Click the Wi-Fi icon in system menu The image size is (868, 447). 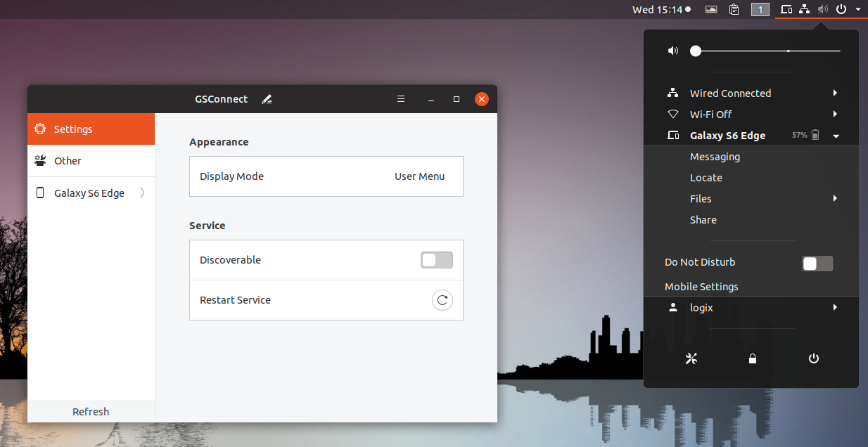click(673, 115)
